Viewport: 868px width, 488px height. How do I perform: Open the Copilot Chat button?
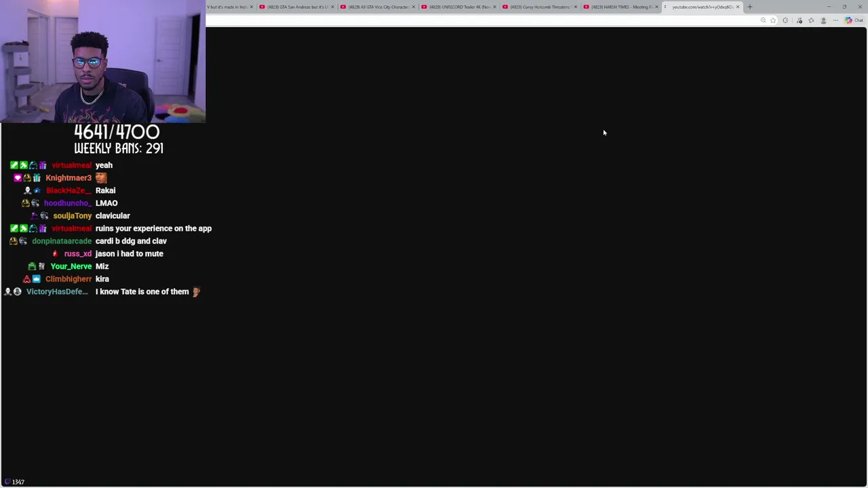click(x=854, y=20)
